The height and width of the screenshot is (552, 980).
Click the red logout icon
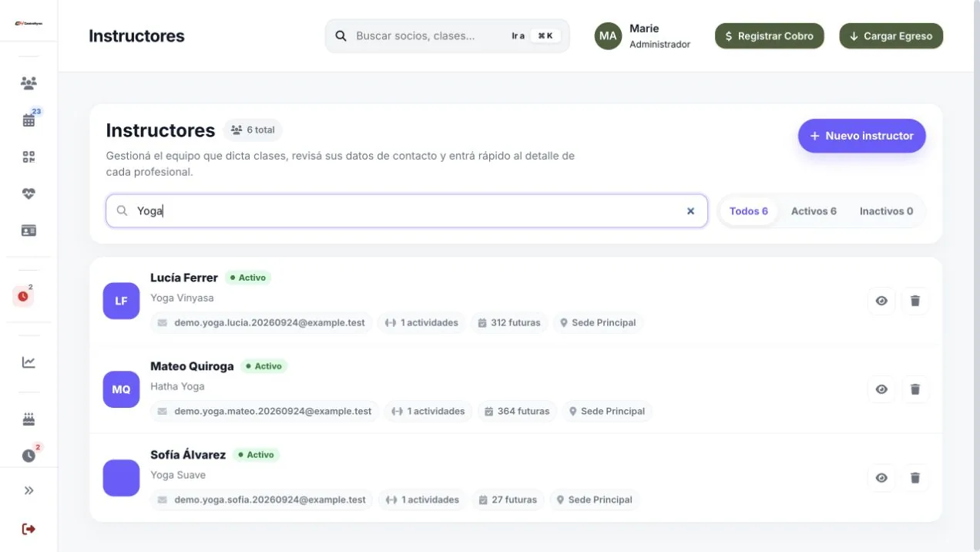pos(29,529)
